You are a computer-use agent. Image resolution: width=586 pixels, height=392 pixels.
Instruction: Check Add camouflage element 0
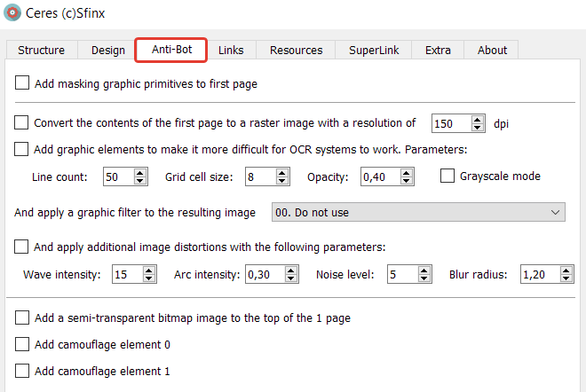coord(22,344)
